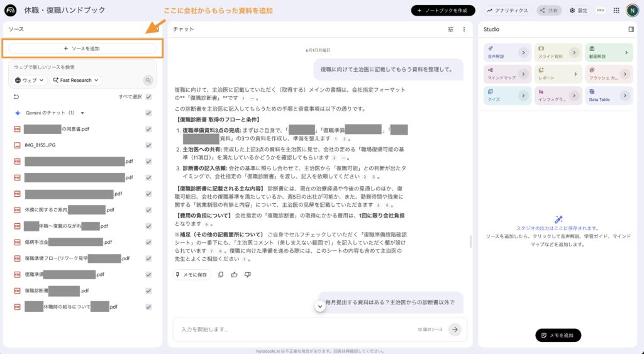The width and height of the screenshot is (644, 354).
Task: Uncheck 復職診断書 source checkbox
Action: [148, 290]
